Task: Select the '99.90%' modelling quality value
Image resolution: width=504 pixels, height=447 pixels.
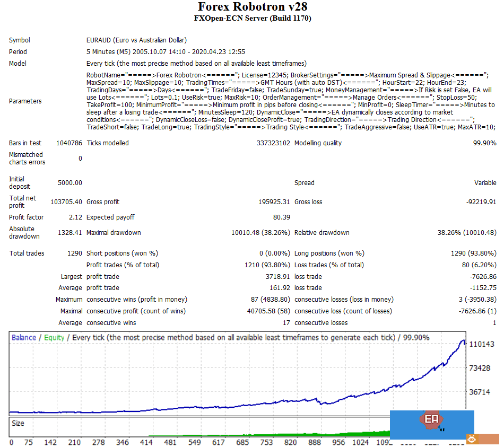Action: click(x=485, y=143)
